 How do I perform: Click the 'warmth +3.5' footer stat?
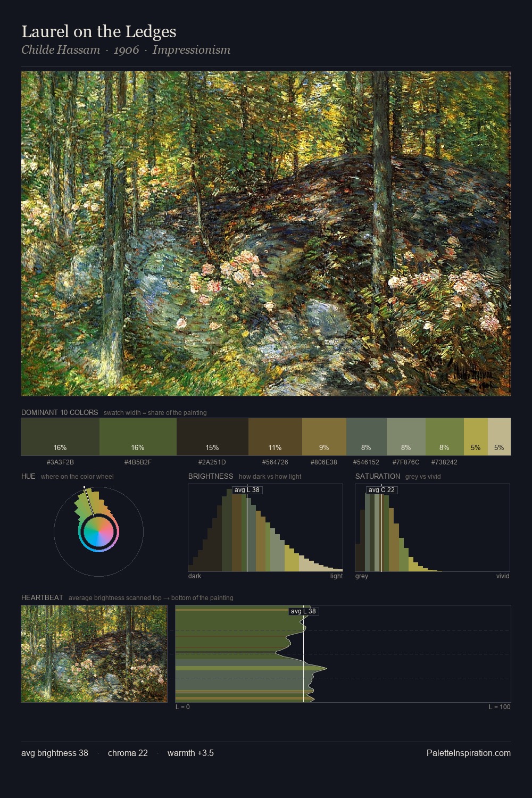click(x=190, y=753)
